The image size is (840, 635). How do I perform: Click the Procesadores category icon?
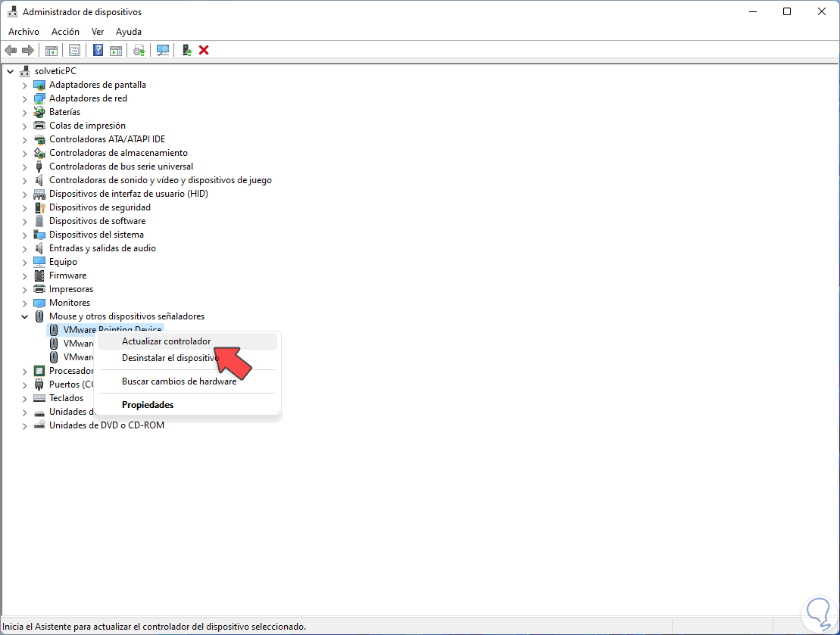pyautogui.click(x=39, y=371)
